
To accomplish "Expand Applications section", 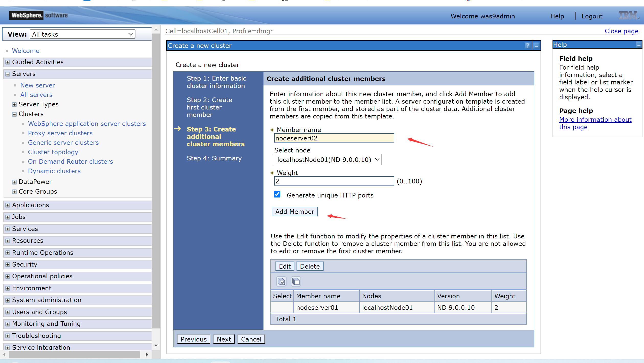I will click(x=8, y=205).
